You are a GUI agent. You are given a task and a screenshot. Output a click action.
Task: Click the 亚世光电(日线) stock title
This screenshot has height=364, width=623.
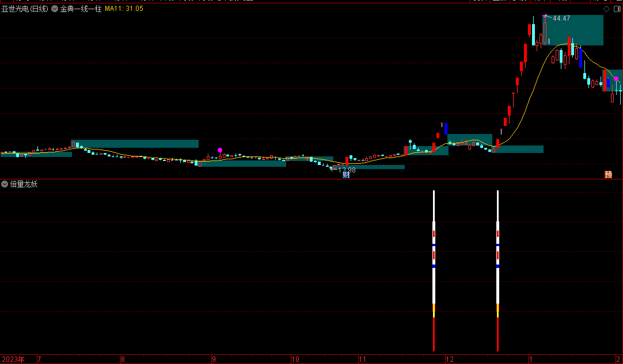25,9
